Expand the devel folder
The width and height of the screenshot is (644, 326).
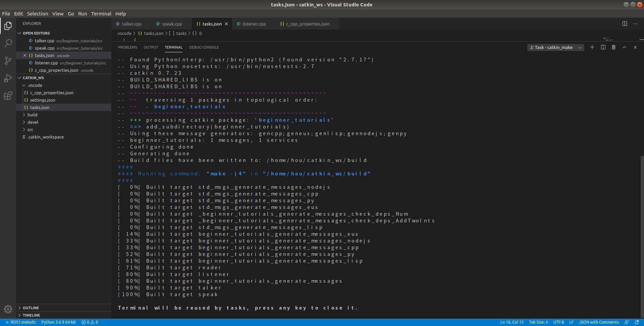click(64, 122)
